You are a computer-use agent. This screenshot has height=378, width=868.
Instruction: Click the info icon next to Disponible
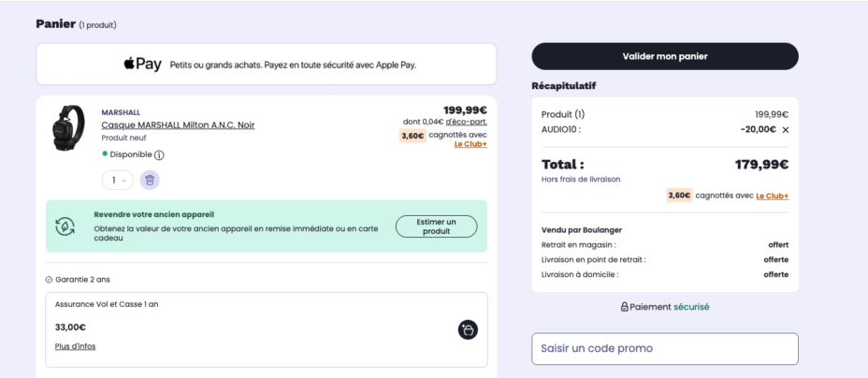tap(159, 155)
